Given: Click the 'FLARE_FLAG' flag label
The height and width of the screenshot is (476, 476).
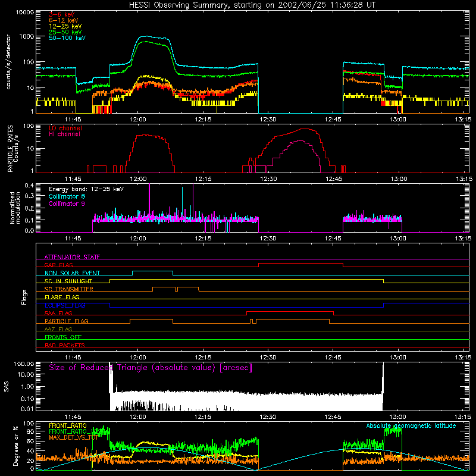Looking at the screenshot, I should (x=62, y=297).
